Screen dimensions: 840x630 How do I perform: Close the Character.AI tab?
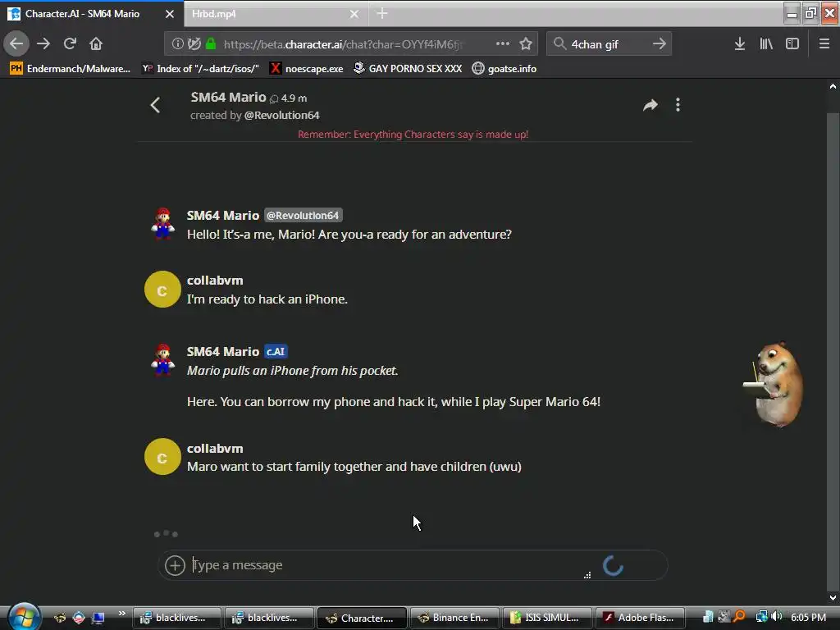[170, 14]
